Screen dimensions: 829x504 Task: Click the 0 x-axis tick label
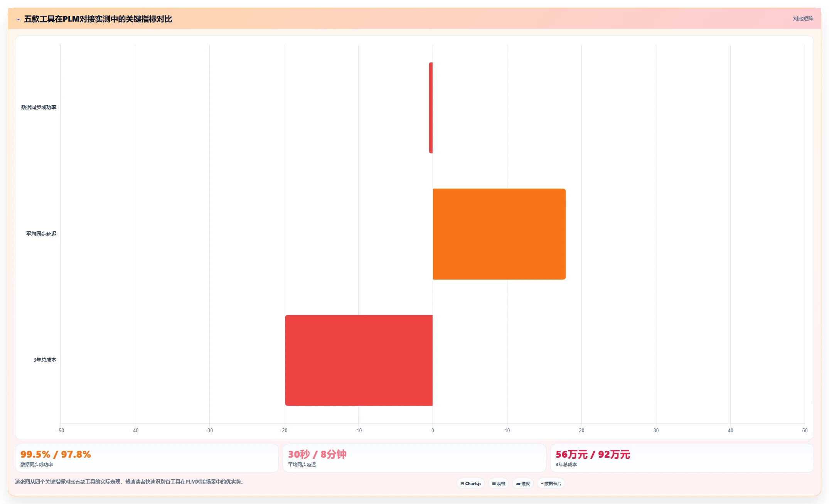(x=433, y=430)
